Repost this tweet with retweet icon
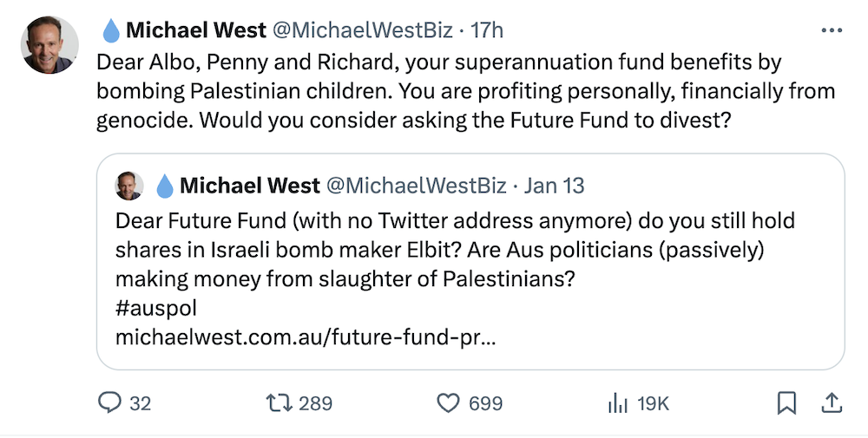 point(278,402)
